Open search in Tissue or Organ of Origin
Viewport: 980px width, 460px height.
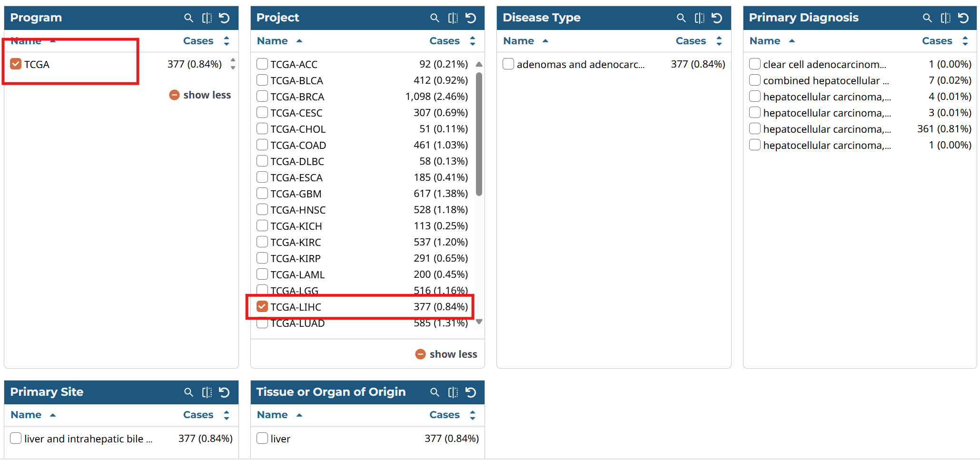(x=435, y=392)
